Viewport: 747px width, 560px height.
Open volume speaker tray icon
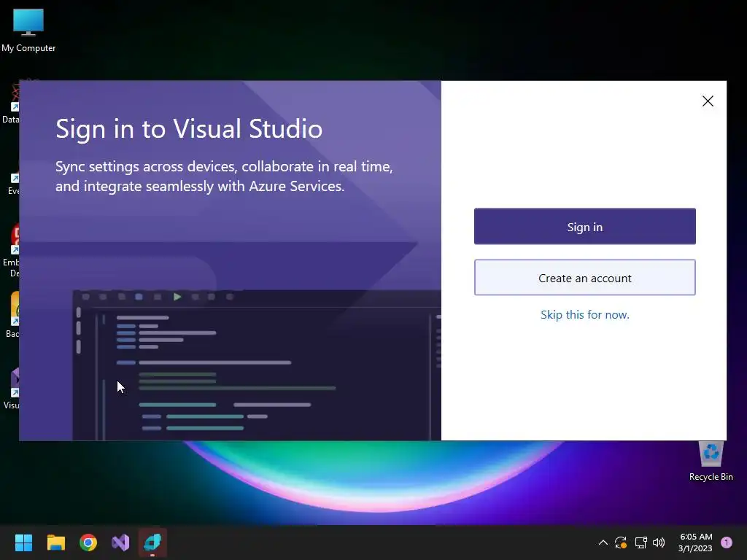coord(659,542)
